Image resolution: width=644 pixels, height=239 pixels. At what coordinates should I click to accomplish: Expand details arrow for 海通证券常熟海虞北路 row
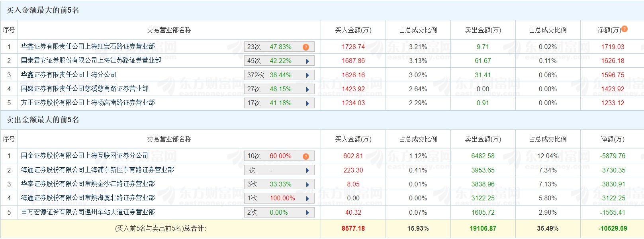[307, 198]
